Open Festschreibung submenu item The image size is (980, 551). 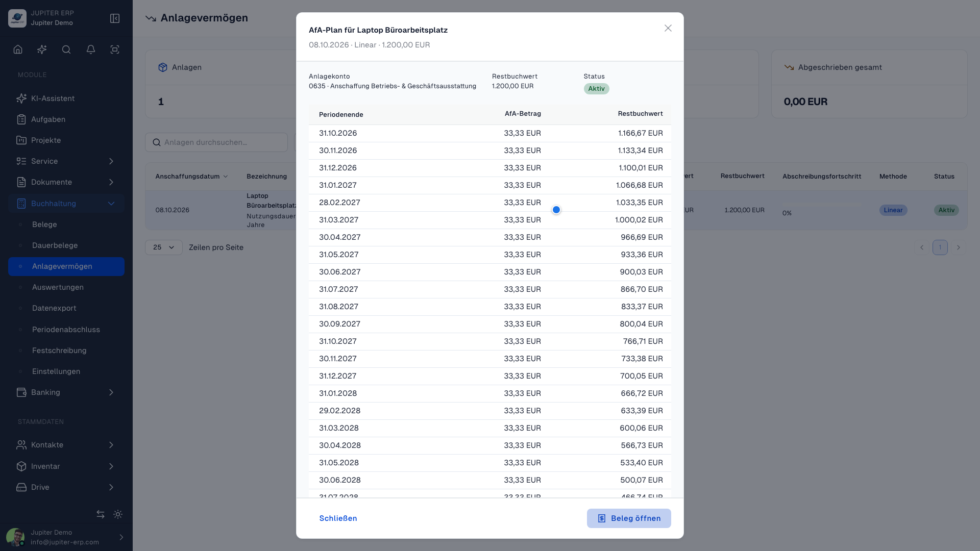66,350
